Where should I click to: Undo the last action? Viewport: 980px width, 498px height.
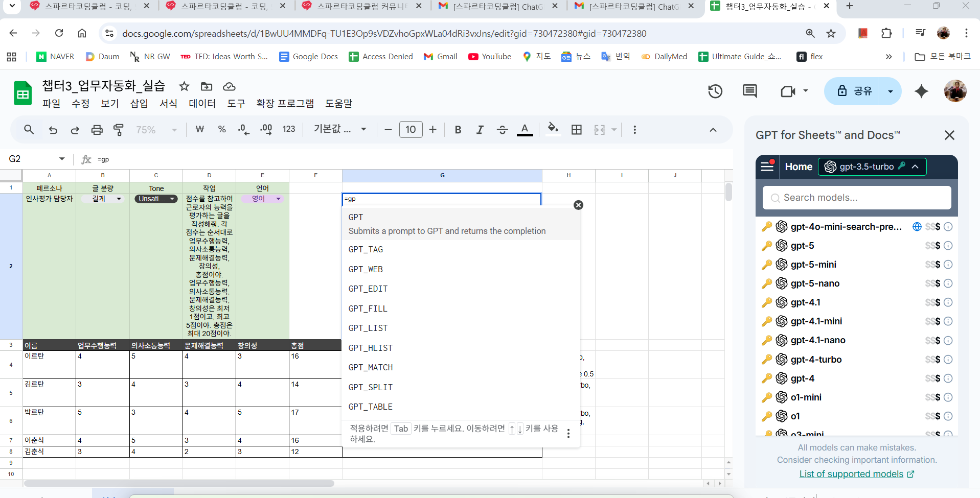pos(53,130)
